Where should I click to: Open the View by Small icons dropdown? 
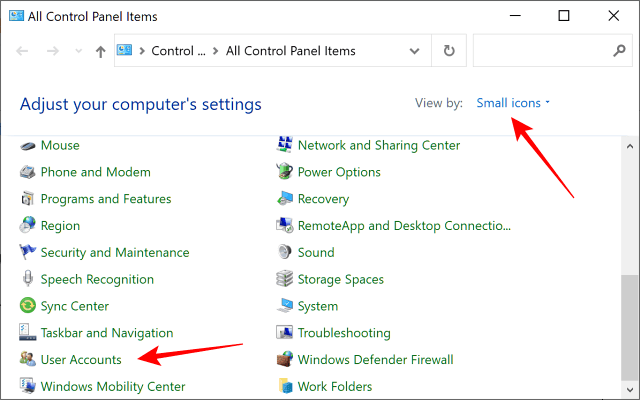point(513,103)
